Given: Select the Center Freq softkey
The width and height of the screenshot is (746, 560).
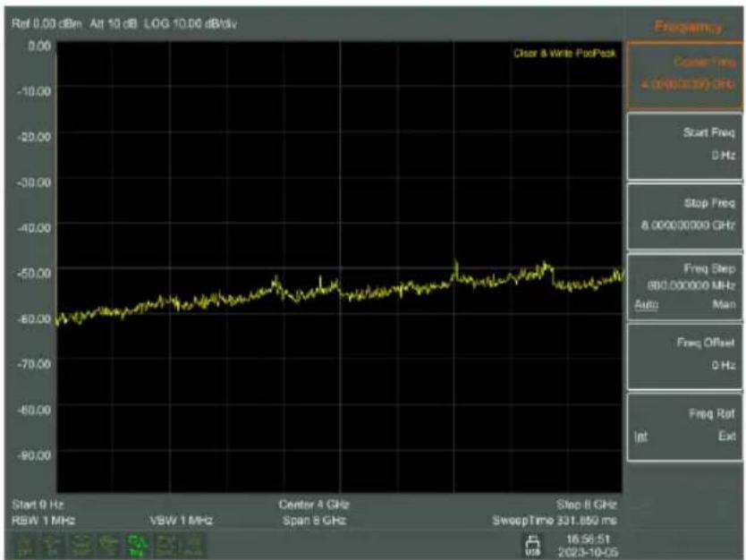Looking at the screenshot, I should click(x=684, y=75).
